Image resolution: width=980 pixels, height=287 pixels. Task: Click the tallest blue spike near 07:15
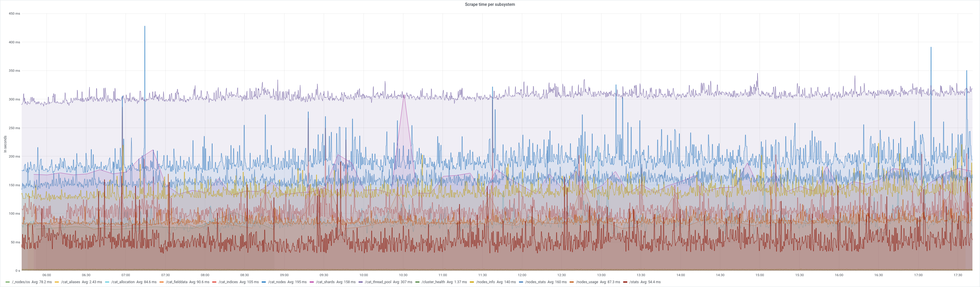pos(145,27)
